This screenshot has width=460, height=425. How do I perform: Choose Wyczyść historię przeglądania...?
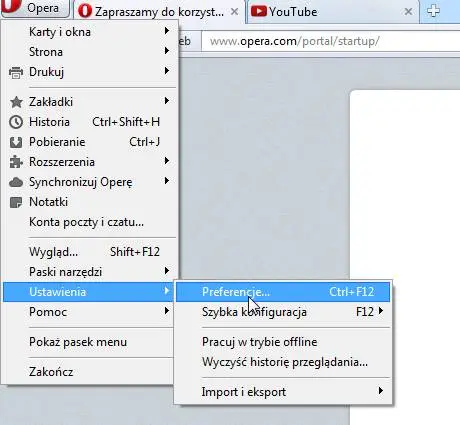click(x=283, y=362)
